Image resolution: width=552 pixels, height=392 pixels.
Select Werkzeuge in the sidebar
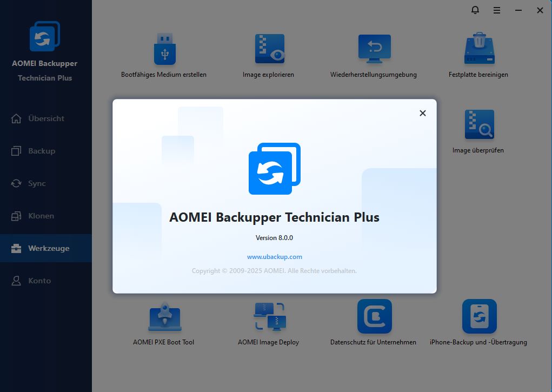click(x=46, y=248)
